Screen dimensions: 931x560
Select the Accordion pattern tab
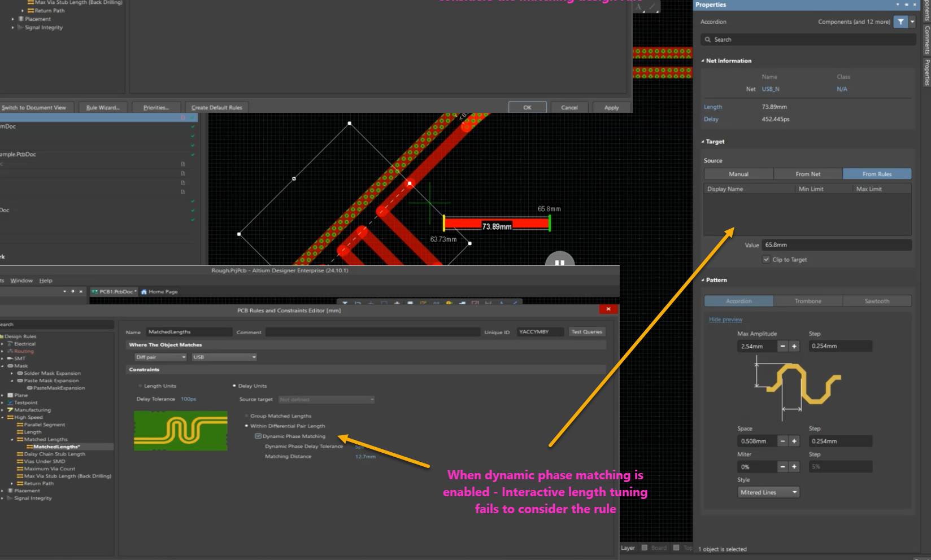tap(739, 301)
